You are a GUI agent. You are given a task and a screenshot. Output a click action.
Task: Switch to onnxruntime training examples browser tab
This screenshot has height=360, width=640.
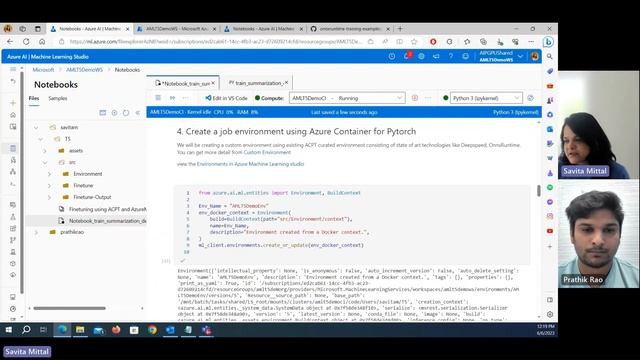[x=350, y=29]
